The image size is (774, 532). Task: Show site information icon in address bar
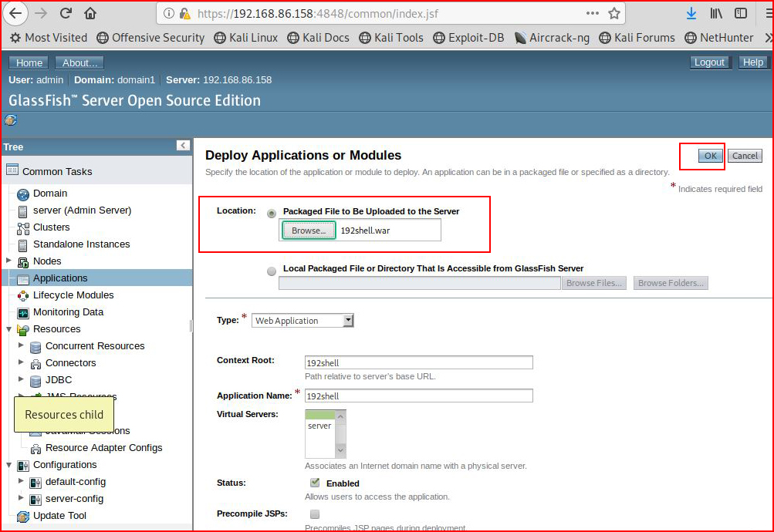click(x=169, y=13)
